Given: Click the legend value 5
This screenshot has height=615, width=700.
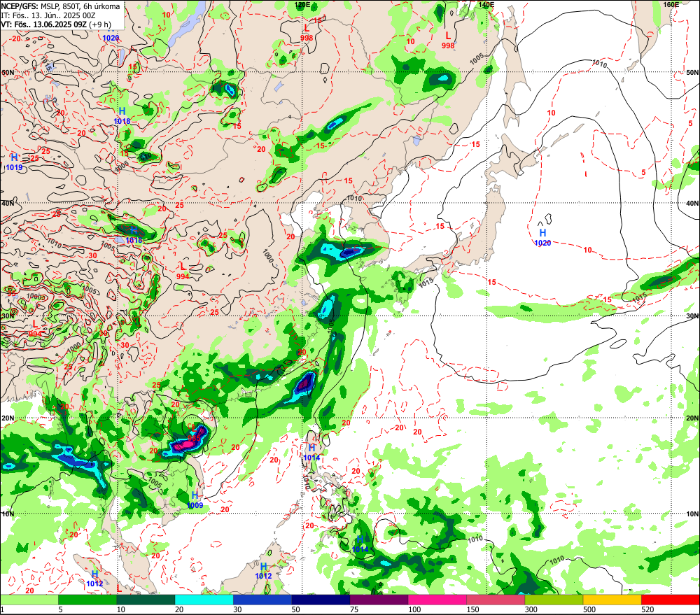Looking at the screenshot, I should tap(60, 609).
